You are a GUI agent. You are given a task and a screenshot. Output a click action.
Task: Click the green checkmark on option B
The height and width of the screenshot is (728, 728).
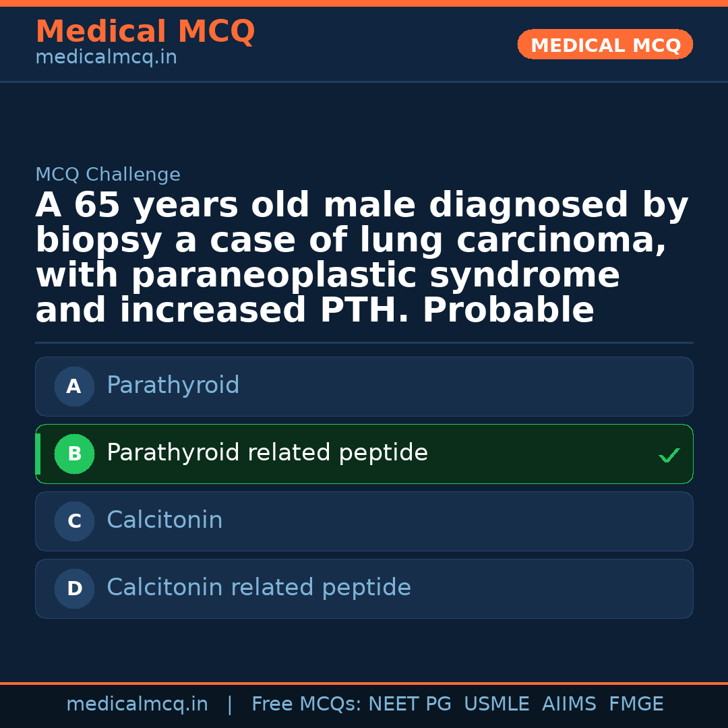pos(669,456)
